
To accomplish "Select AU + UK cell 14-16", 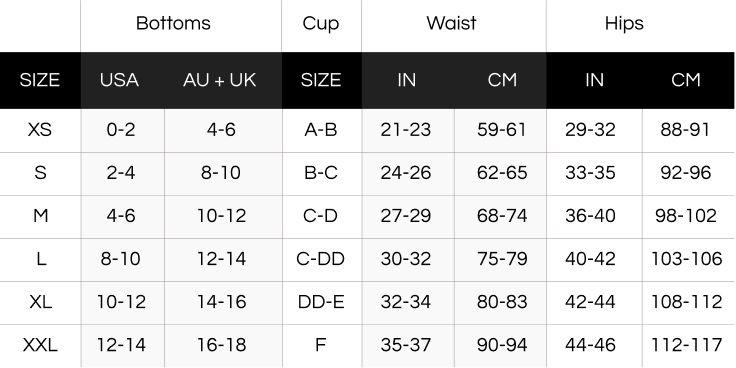I will tap(222, 302).
